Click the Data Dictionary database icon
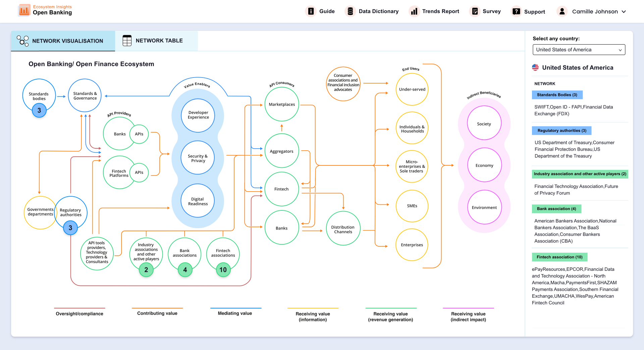644x350 pixels. [x=350, y=11]
